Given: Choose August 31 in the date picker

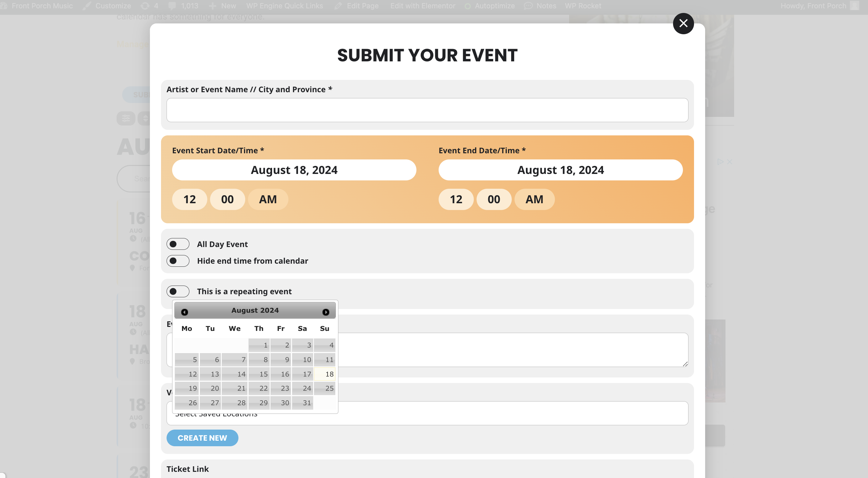Looking at the screenshot, I should pyautogui.click(x=303, y=402).
